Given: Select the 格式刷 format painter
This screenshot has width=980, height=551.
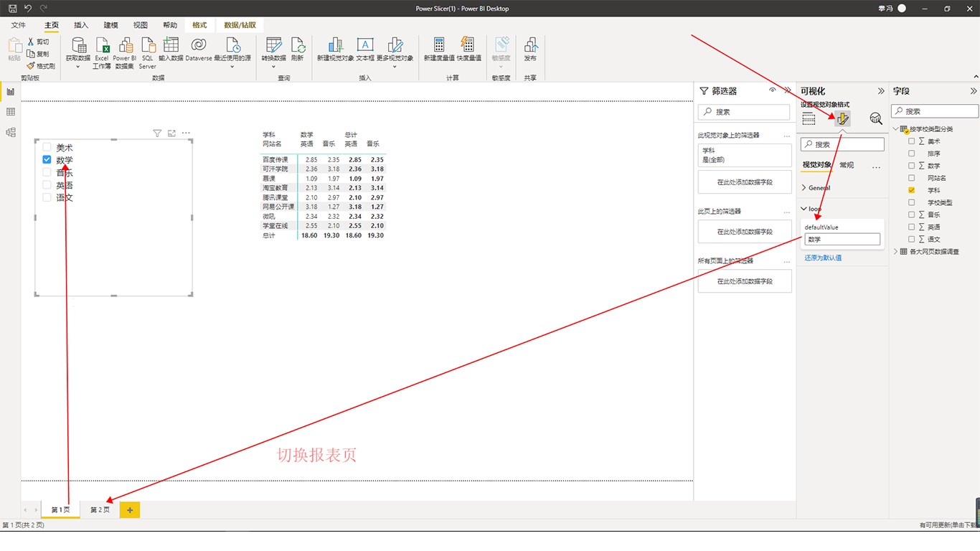Looking at the screenshot, I should pos(41,65).
